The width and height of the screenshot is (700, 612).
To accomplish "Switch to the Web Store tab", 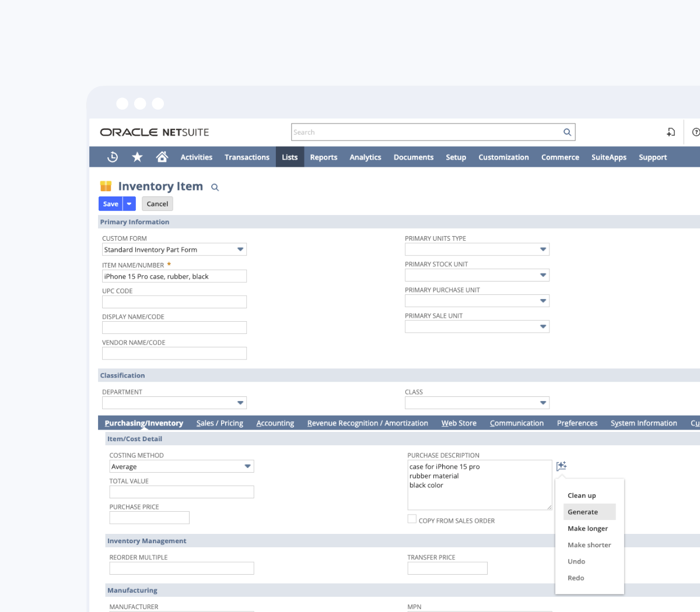I will click(x=459, y=423).
